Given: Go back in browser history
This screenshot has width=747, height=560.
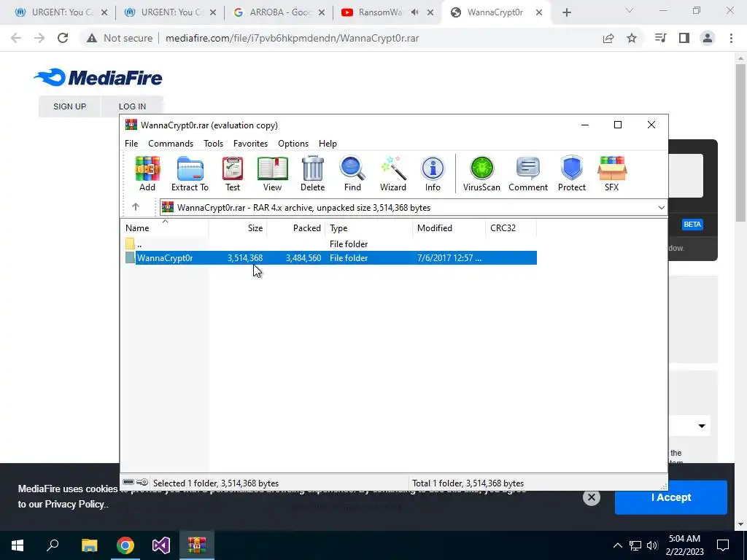Looking at the screenshot, I should (x=16, y=38).
